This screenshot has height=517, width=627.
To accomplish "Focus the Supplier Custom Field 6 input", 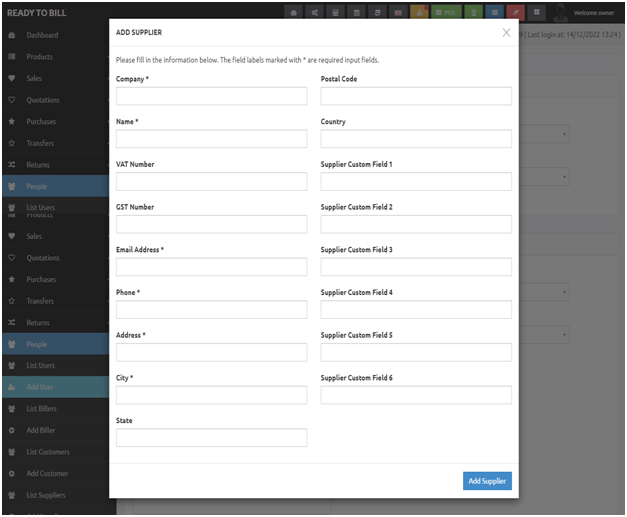I will click(416, 395).
